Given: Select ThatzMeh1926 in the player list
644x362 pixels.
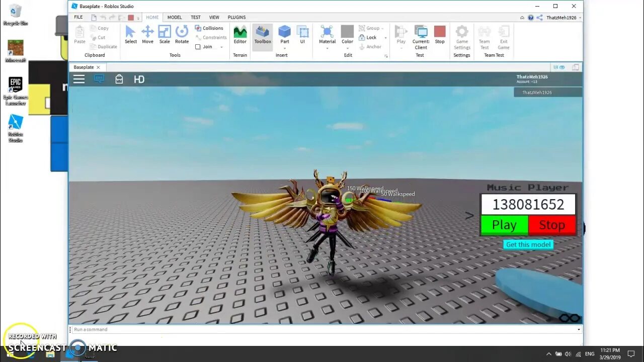Looking at the screenshot, I should [548, 93].
